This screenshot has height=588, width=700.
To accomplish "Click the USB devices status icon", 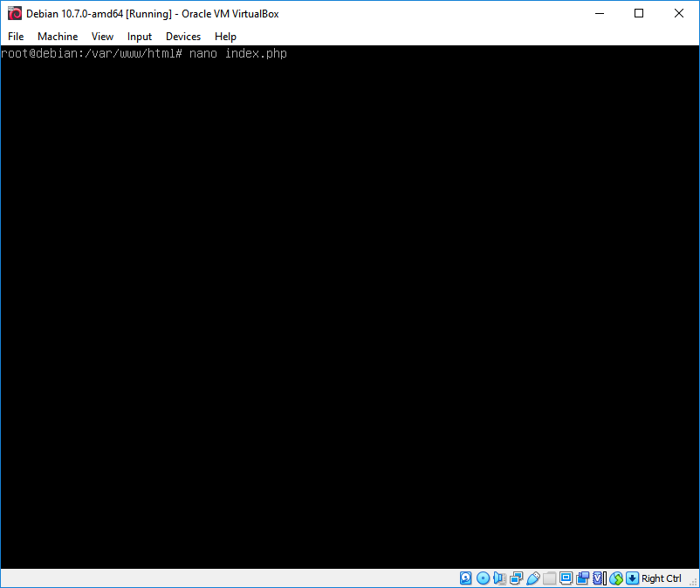I will [533, 578].
